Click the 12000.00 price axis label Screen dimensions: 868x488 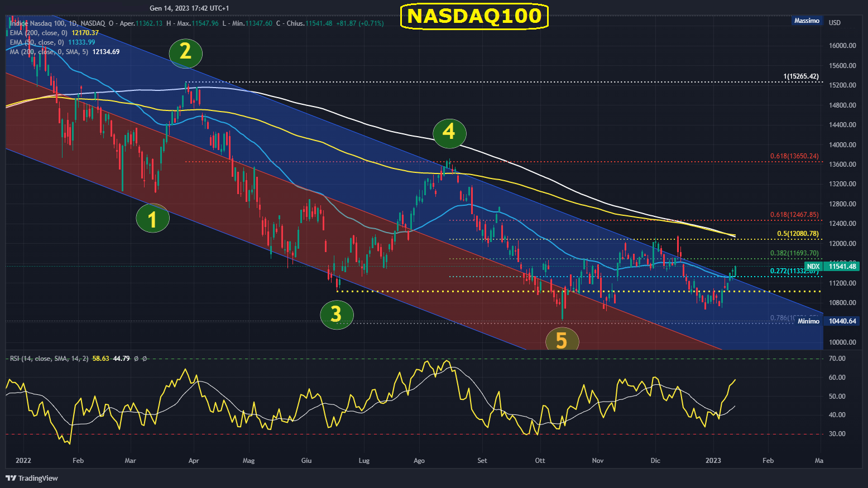pos(843,244)
